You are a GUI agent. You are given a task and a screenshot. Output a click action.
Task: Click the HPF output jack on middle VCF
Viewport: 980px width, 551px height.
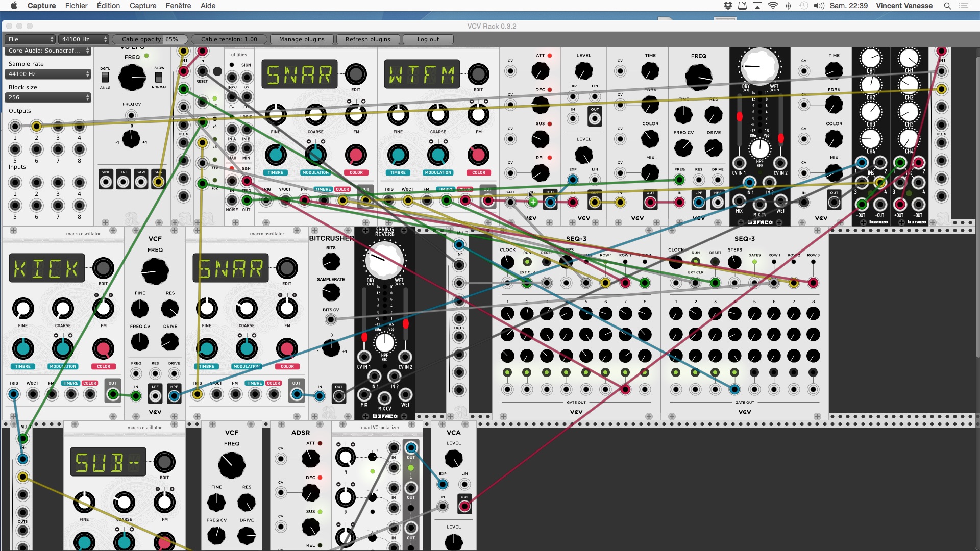tap(174, 396)
